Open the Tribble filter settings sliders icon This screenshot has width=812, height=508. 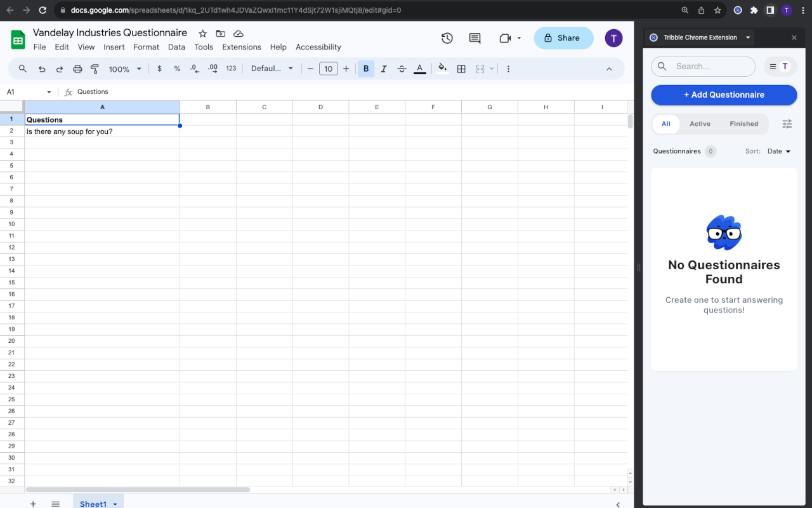[x=787, y=124]
